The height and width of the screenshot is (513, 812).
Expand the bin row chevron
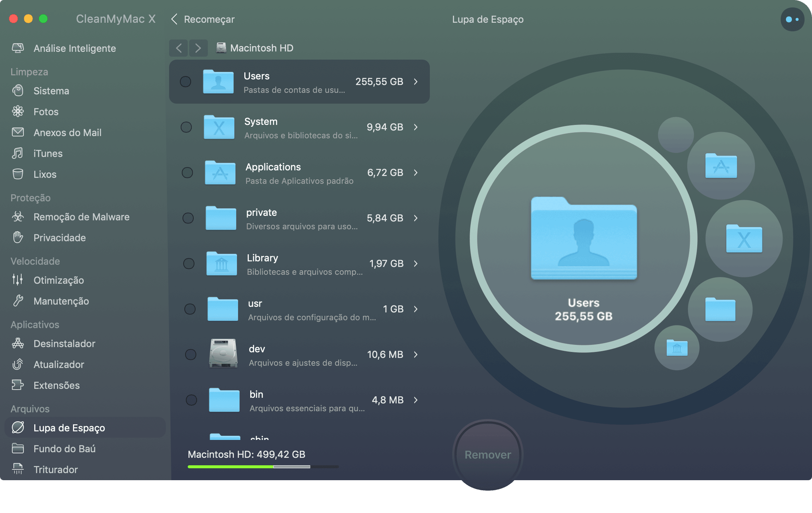tap(416, 400)
